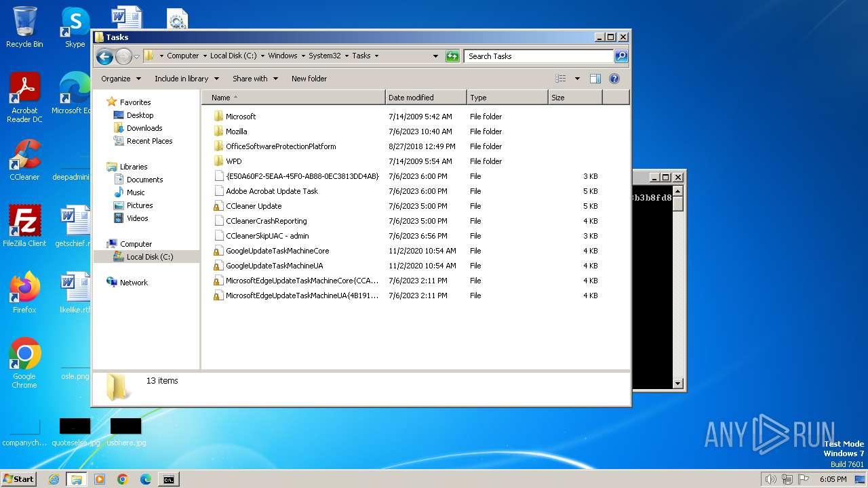This screenshot has height=488, width=868.
Task: Select the OfficeSoftwareProtectionPlatform folder icon
Action: [x=218, y=146]
